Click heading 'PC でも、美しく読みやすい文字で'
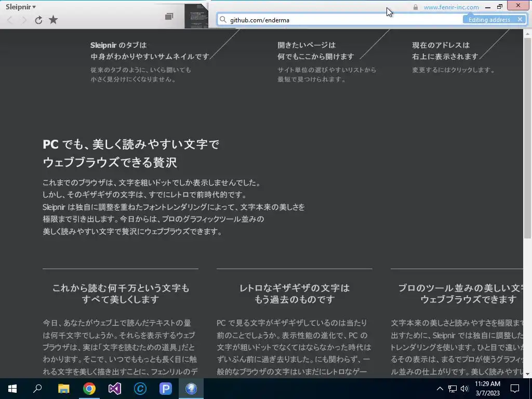The width and height of the screenshot is (532, 399). [131, 144]
